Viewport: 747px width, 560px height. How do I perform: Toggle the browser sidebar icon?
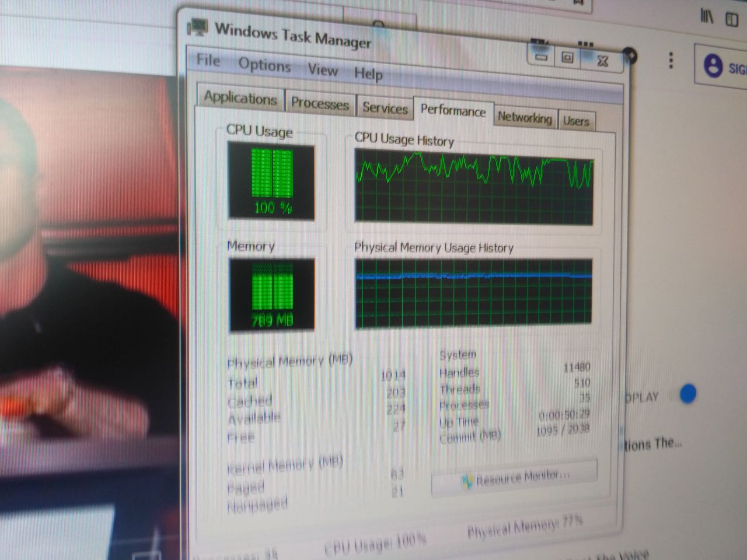732,19
